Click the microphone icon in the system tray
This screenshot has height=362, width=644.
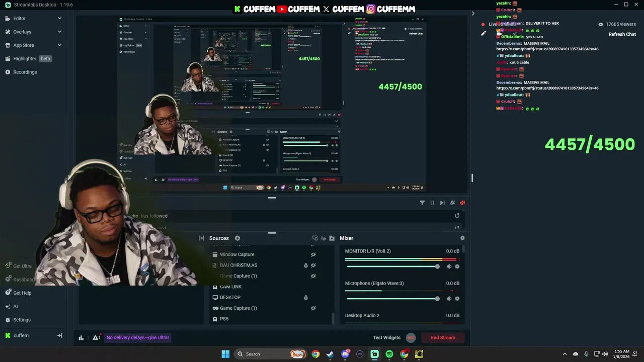(x=586, y=354)
